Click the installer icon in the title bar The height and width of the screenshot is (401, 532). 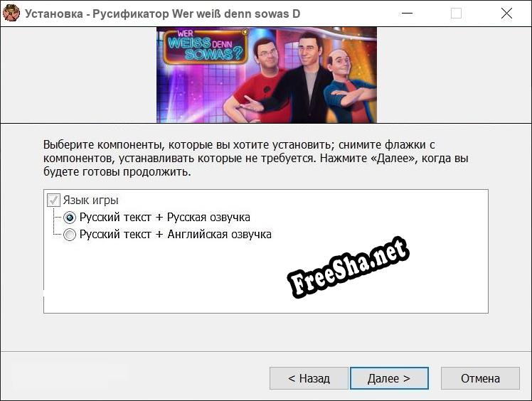(11, 13)
